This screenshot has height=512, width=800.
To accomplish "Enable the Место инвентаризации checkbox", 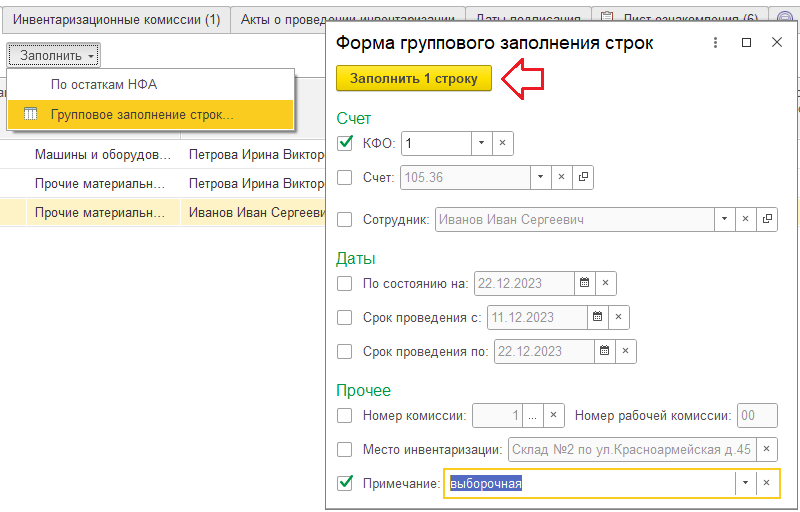I will click(x=345, y=450).
